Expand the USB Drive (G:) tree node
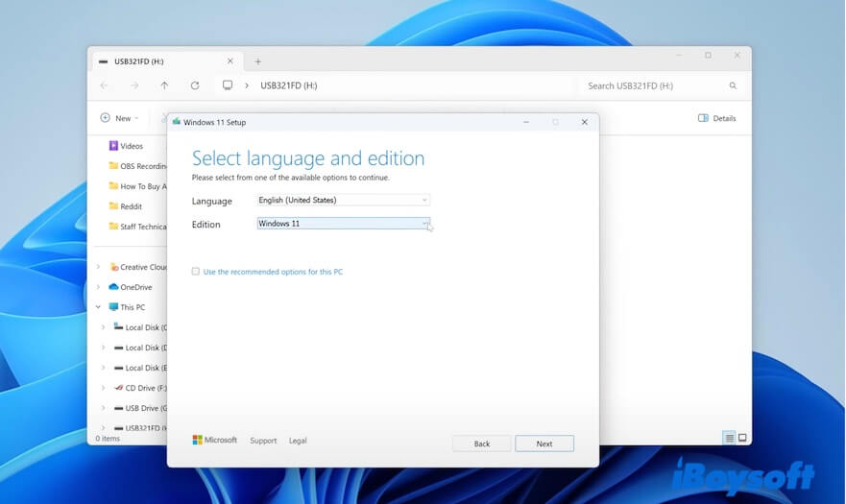This screenshot has width=846, height=504. (103, 408)
